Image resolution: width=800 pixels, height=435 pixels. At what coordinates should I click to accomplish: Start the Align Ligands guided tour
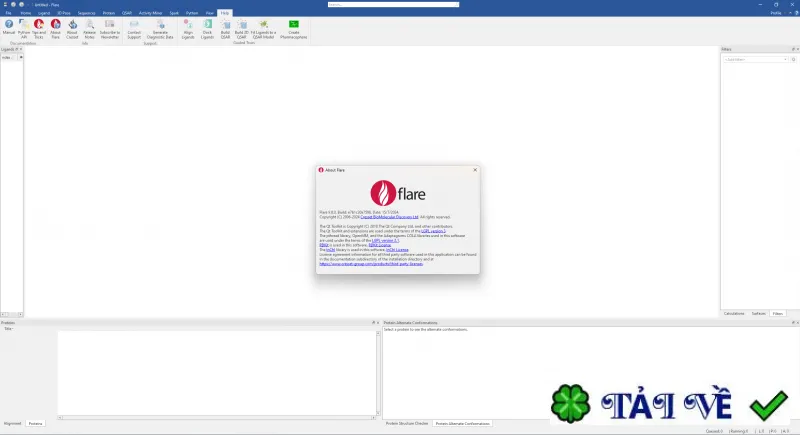click(x=188, y=29)
